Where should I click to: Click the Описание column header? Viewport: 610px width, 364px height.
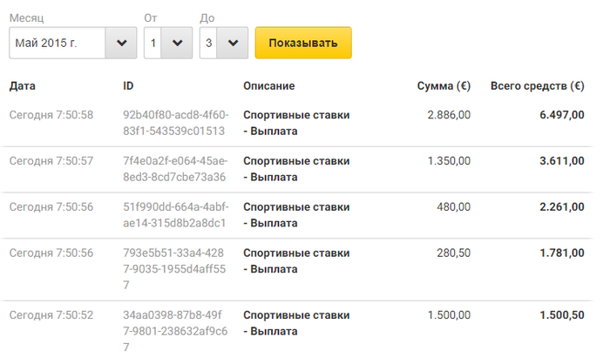(269, 86)
